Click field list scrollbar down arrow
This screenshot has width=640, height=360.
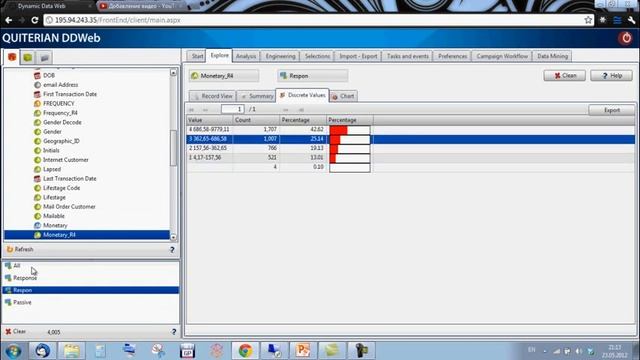click(x=173, y=237)
